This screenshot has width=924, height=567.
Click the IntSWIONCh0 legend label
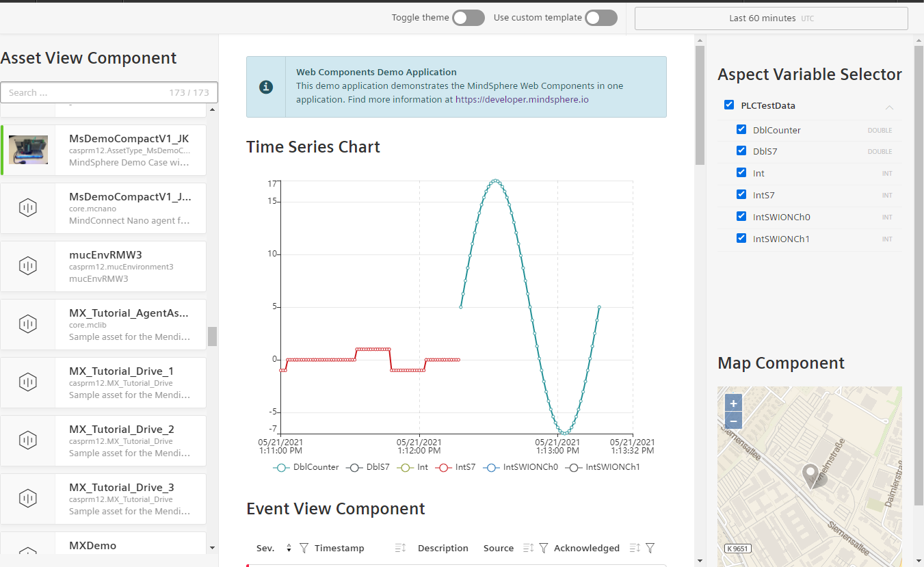[531, 467]
